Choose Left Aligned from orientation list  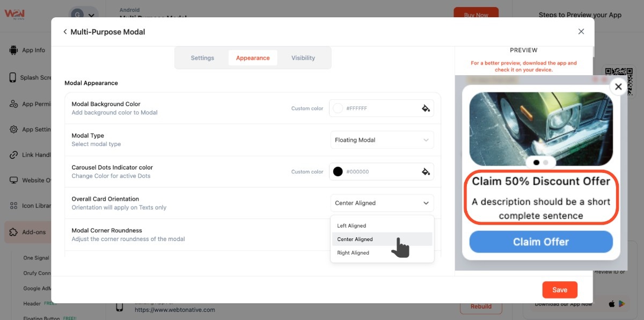tap(352, 226)
